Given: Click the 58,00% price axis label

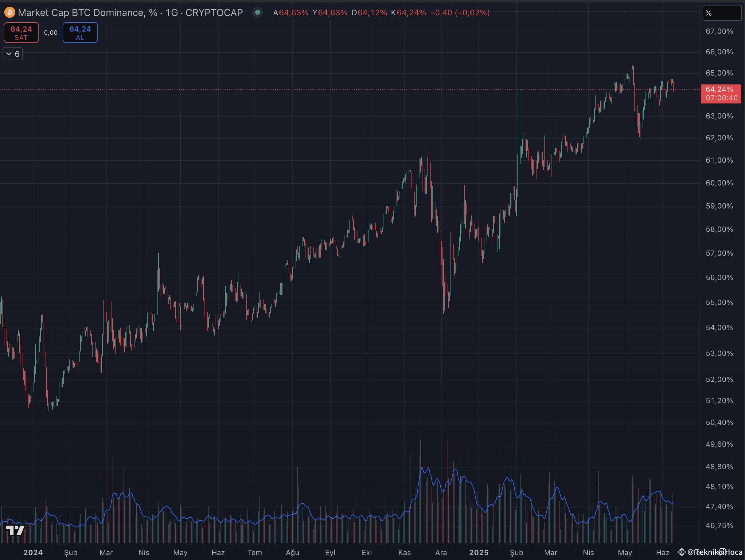Looking at the screenshot, I should 720,229.
